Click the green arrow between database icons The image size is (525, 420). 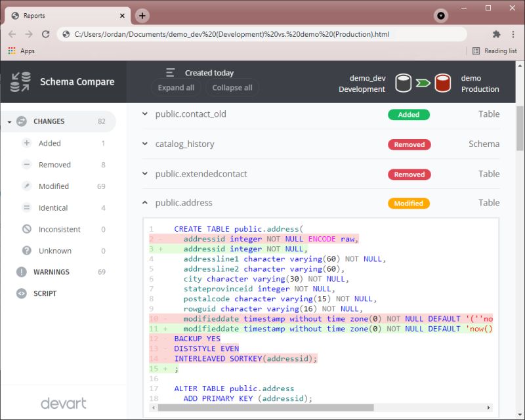423,83
